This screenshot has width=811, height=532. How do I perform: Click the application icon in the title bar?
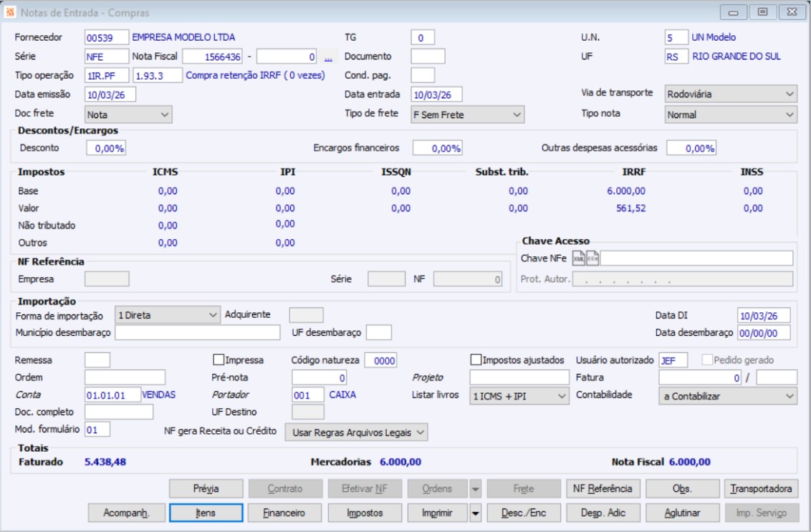point(10,12)
